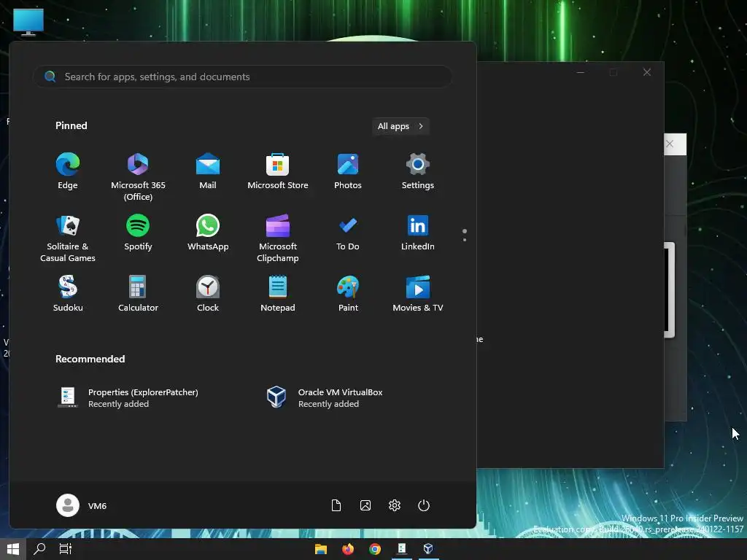This screenshot has height=560, width=747.
Task: Close the light dialog behind the window
Action: click(670, 144)
